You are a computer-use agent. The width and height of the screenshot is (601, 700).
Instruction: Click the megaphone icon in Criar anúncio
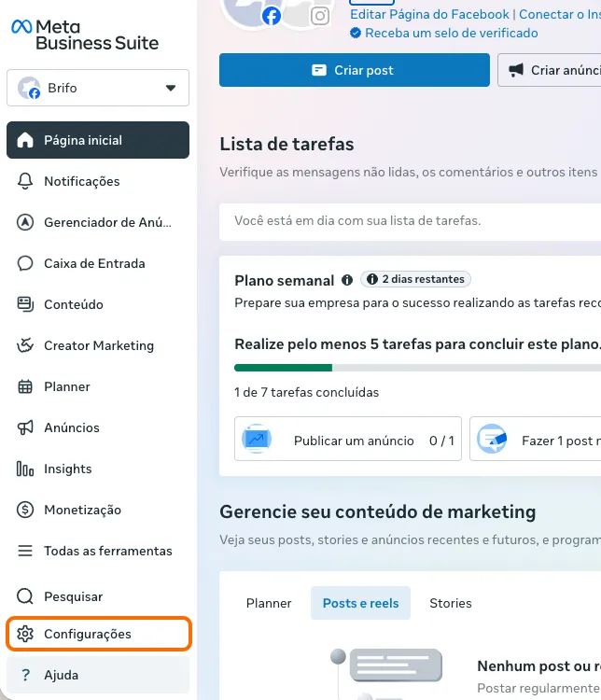coord(516,70)
